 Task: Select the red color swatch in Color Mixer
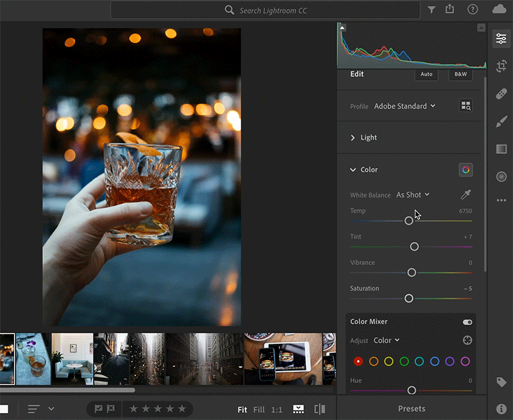[358, 362]
